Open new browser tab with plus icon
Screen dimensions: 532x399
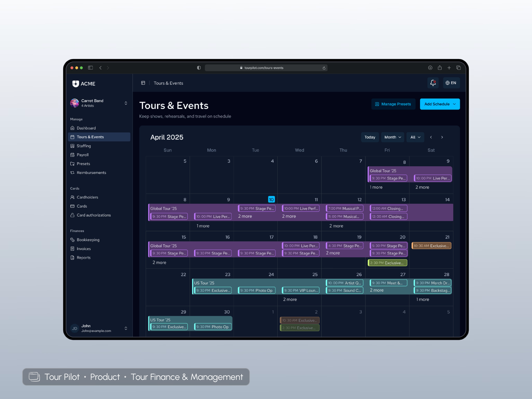point(449,68)
